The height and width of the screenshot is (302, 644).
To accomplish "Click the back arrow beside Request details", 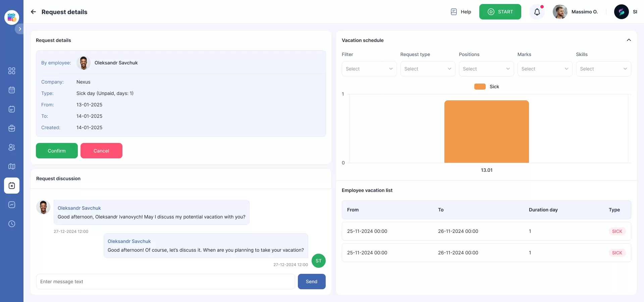I will [x=33, y=12].
